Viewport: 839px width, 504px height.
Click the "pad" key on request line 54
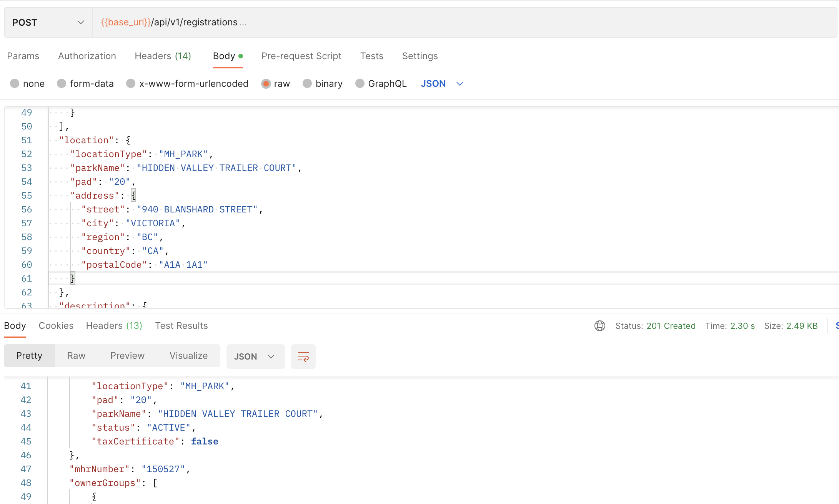tap(84, 182)
